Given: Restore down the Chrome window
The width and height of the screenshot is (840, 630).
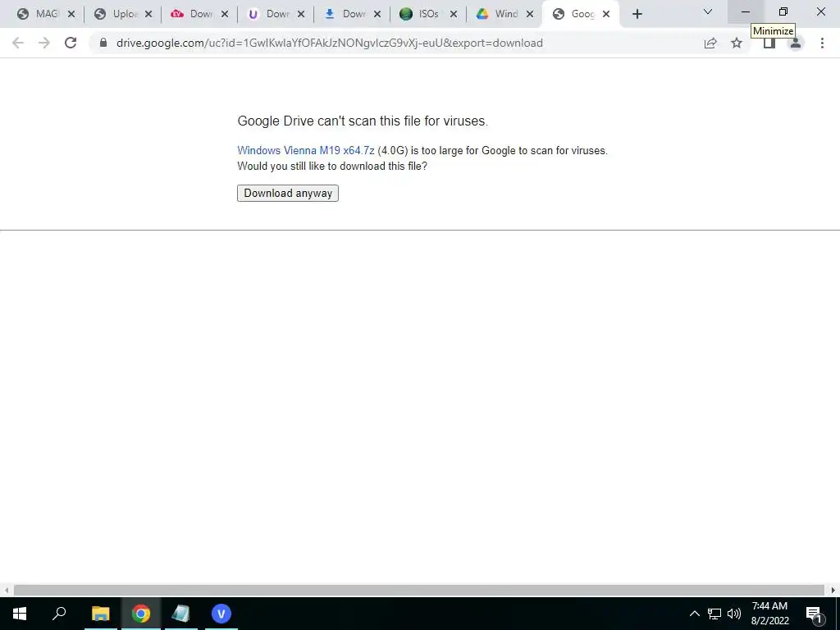Looking at the screenshot, I should click(783, 11).
